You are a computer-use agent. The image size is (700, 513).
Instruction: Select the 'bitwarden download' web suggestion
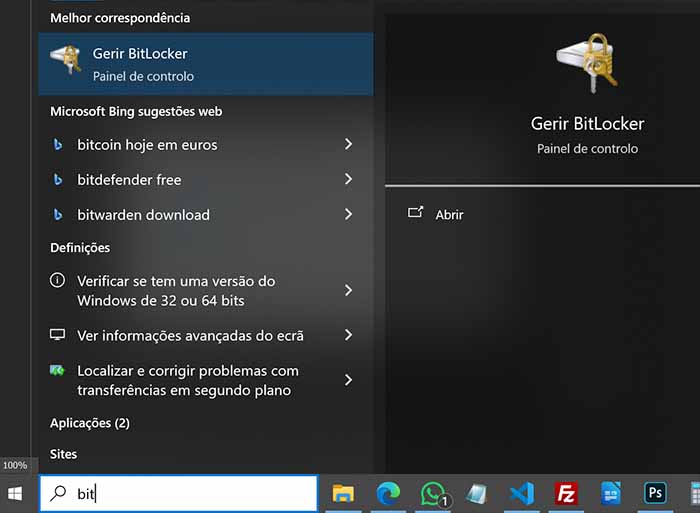tap(206, 215)
